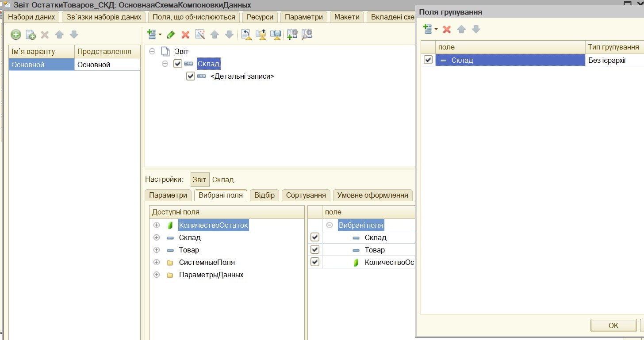
Task: Click the Без ієрархії grouping type cell
Action: click(x=615, y=60)
